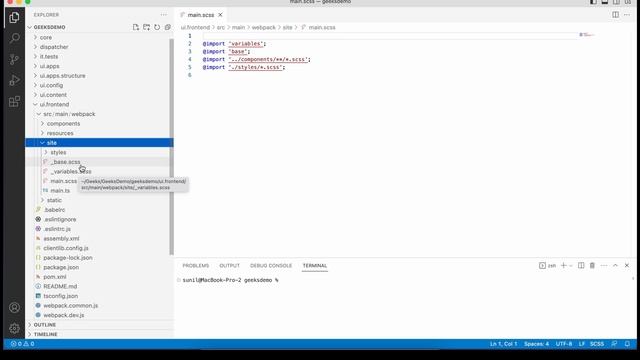The image size is (640, 360).
Task: Change the Spaces: 4 indentation setting
Action: click(x=536, y=344)
